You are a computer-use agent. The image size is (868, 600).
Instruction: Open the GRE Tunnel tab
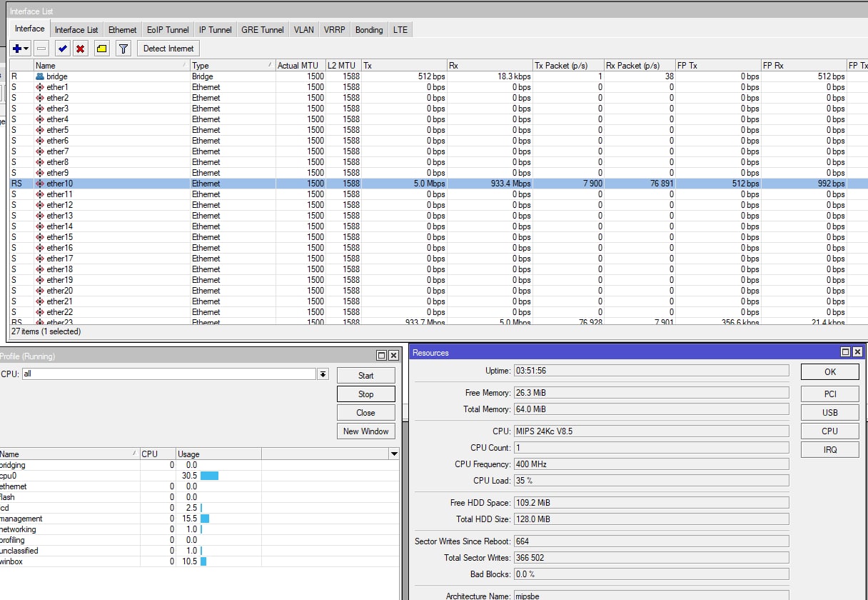pos(262,30)
